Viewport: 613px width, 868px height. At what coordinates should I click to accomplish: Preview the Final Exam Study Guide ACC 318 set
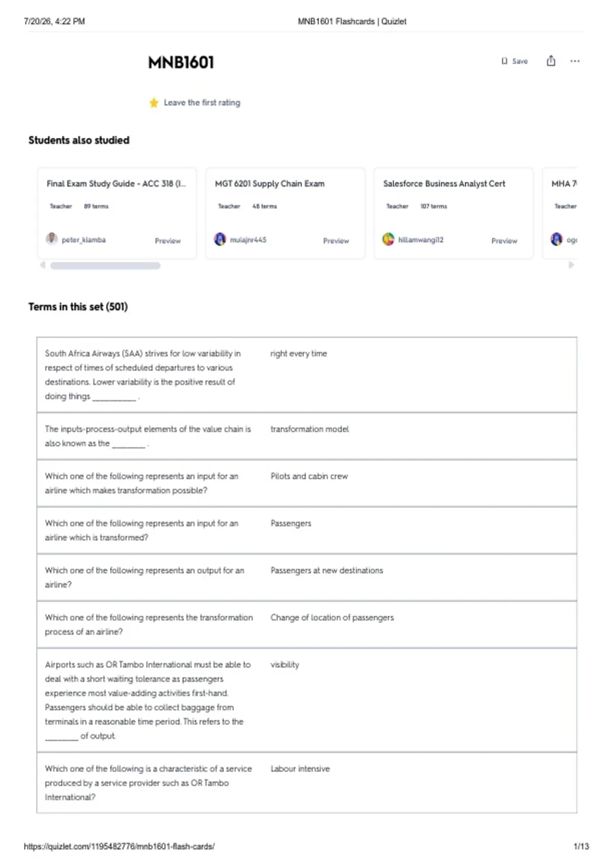[x=168, y=240]
